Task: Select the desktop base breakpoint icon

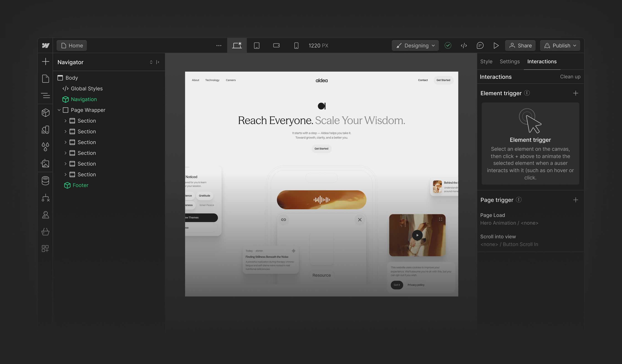Action: pyautogui.click(x=237, y=45)
